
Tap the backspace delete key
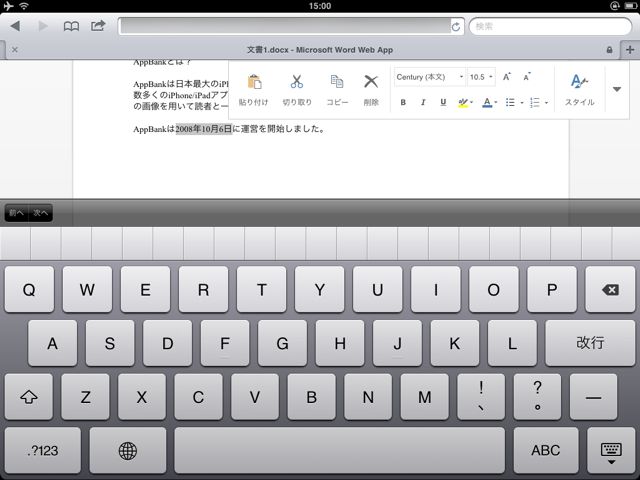tap(610, 289)
